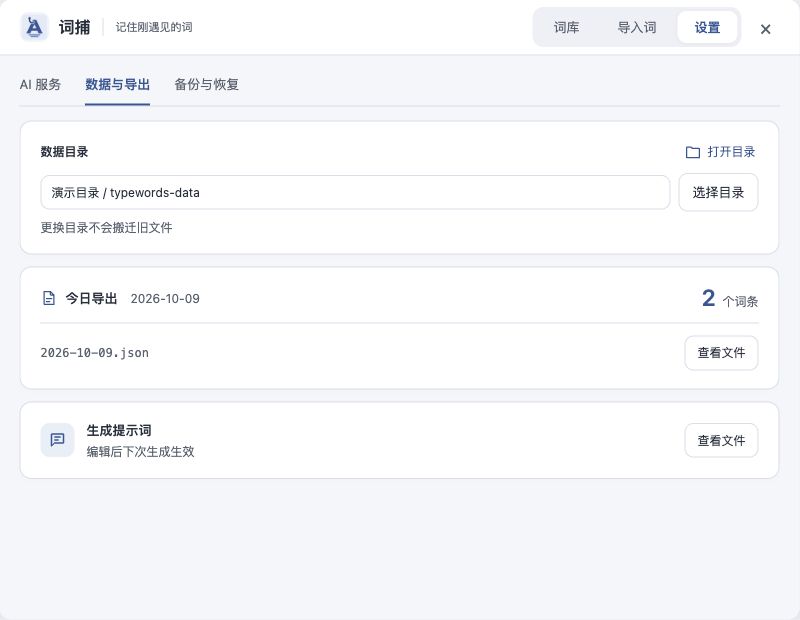This screenshot has height=620, width=800.
Task: Select the 数据与导出 settings tab
Action: 117,85
